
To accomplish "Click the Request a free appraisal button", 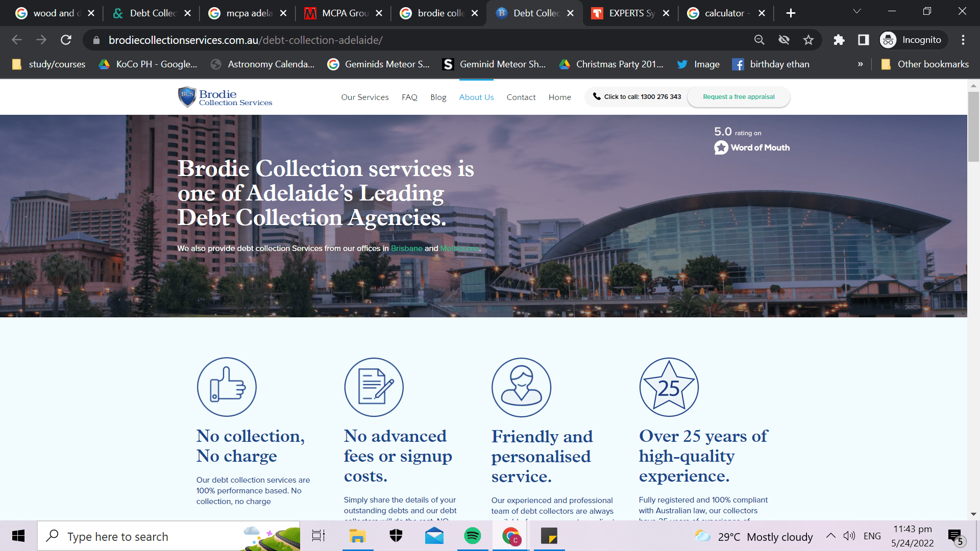I will tap(739, 97).
